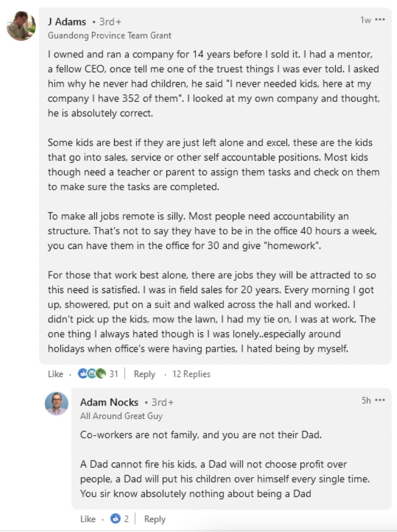This screenshot has width=397, height=532.
Task: Open the overflow menu on J Adams's comment
Action: pyautogui.click(x=380, y=20)
